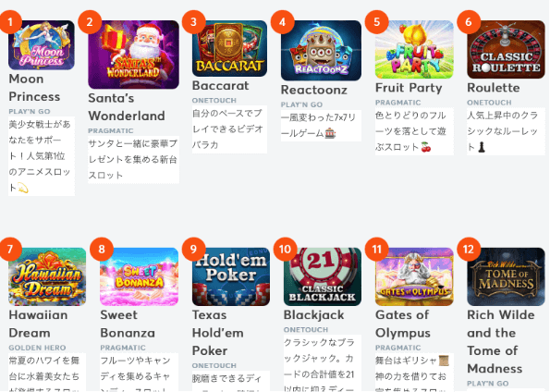
Task: Open the Fruit Party slot thumbnail
Action: (414, 50)
